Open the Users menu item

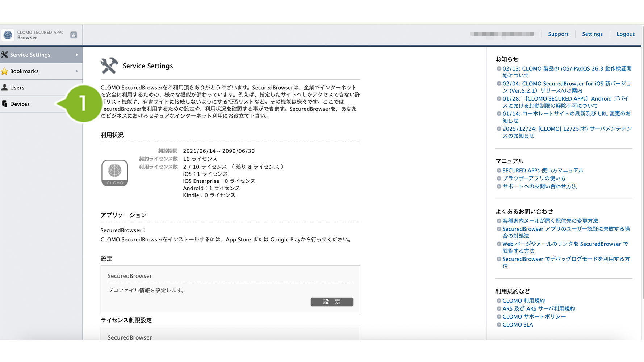pos(17,88)
